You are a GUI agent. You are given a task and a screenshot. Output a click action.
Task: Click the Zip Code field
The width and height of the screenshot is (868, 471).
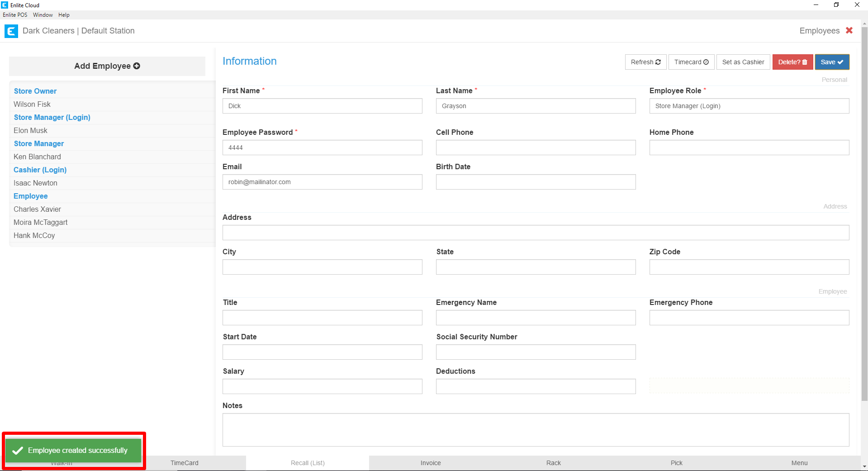(749, 267)
